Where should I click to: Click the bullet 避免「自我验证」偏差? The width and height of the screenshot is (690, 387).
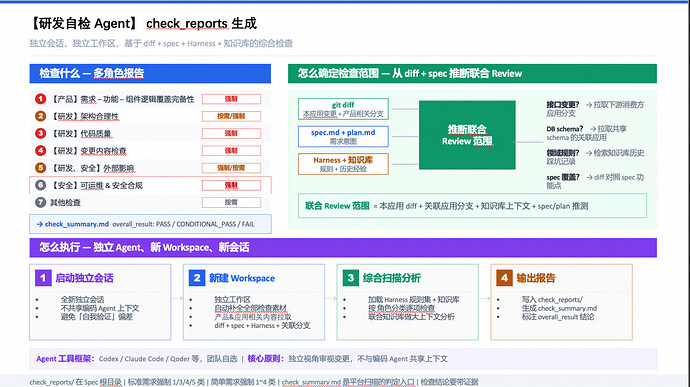click(x=97, y=317)
